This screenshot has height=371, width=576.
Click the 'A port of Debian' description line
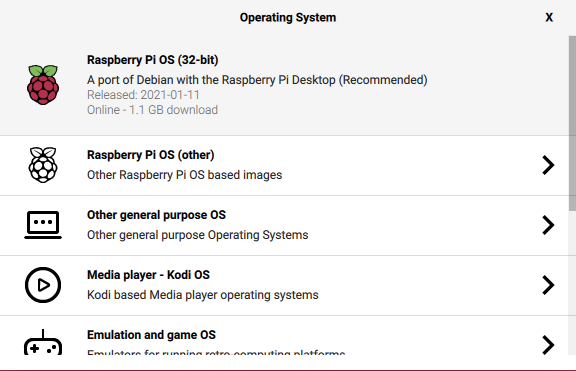(257, 80)
